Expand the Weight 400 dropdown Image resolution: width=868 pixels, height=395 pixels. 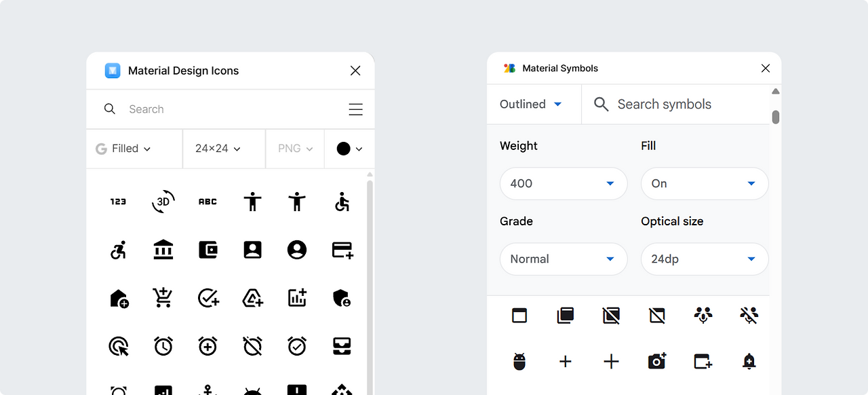[564, 183]
